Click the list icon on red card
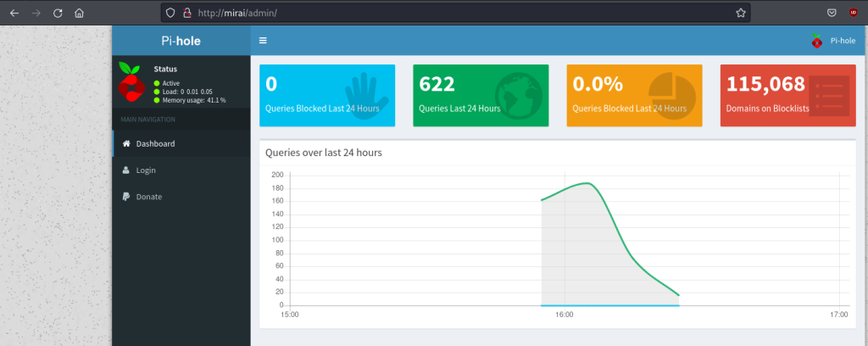Screen dimensions: 868x346 click(x=829, y=96)
